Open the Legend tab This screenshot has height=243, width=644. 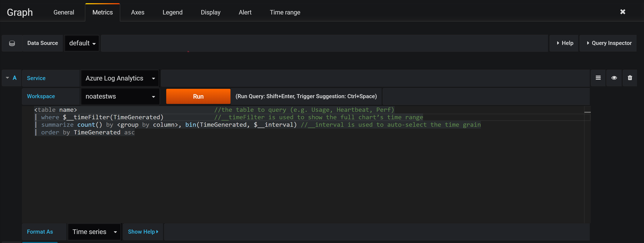(172, 12)
